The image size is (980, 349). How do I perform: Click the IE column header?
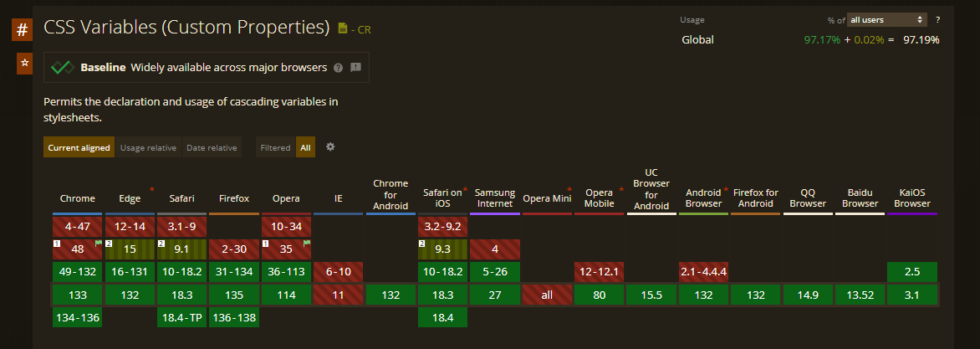[338, 198]
